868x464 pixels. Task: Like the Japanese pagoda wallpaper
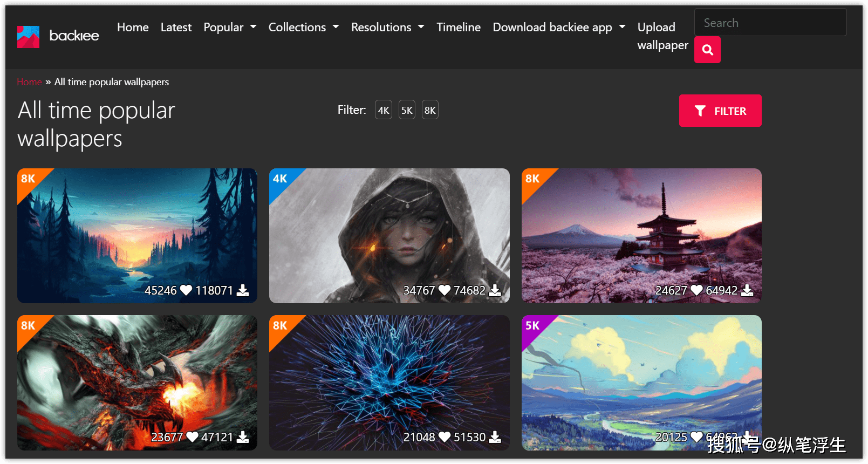pyautogui.click(x=696, y=290)
